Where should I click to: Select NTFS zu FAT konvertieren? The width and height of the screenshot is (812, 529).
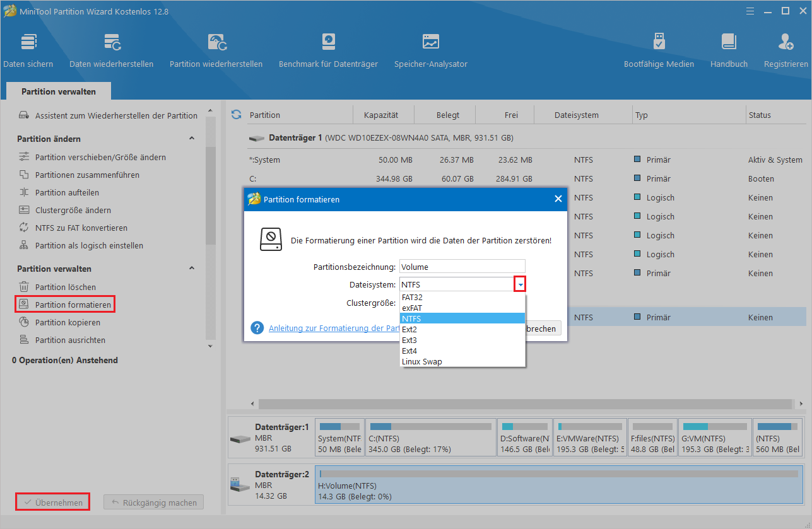tap(73, 228)
